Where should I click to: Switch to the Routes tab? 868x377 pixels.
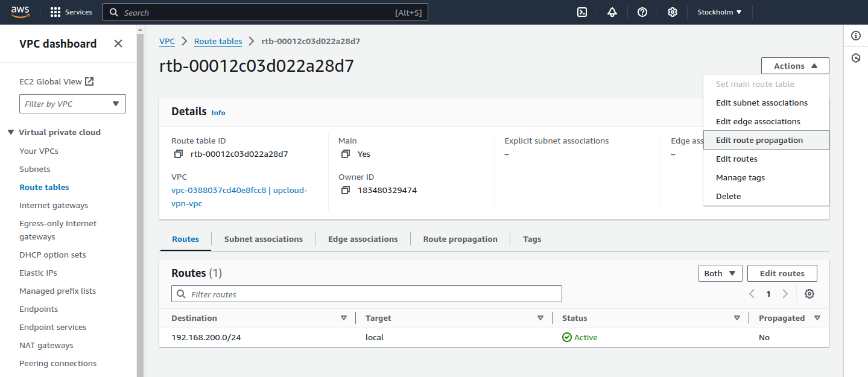[185, 239]
